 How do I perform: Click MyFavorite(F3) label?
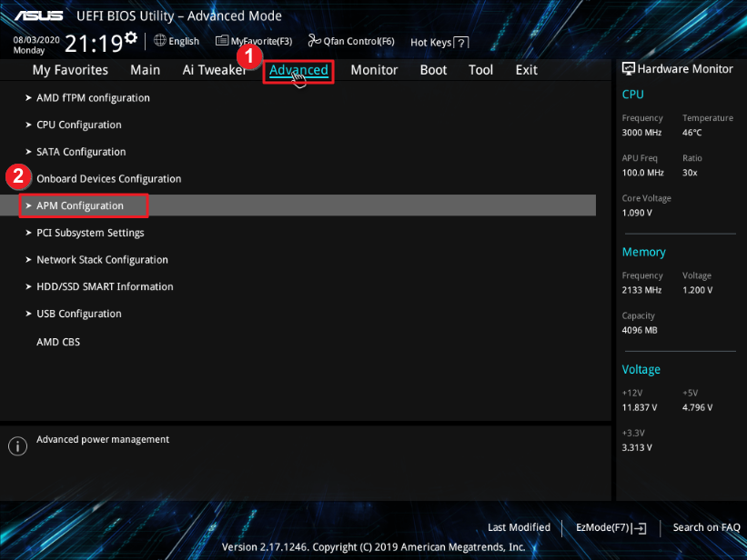(261, 42)
